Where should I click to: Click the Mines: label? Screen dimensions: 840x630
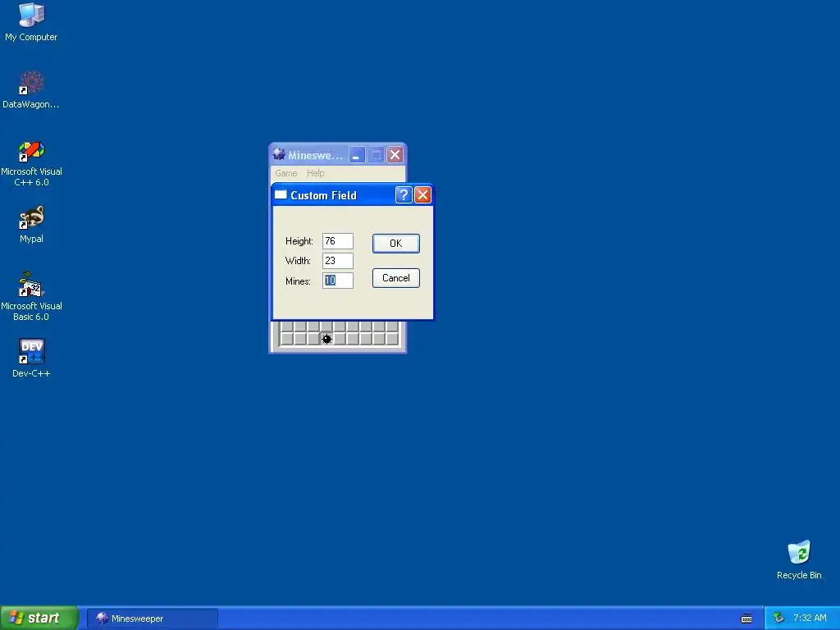298,281
